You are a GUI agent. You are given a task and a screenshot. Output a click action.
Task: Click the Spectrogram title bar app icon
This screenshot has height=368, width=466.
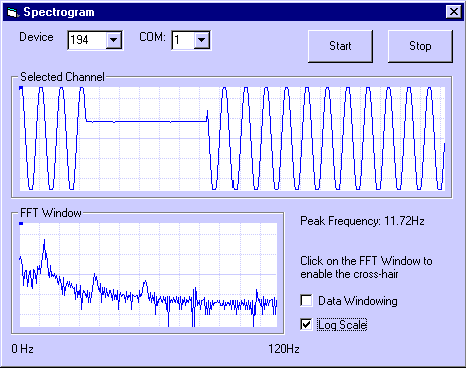12,12
